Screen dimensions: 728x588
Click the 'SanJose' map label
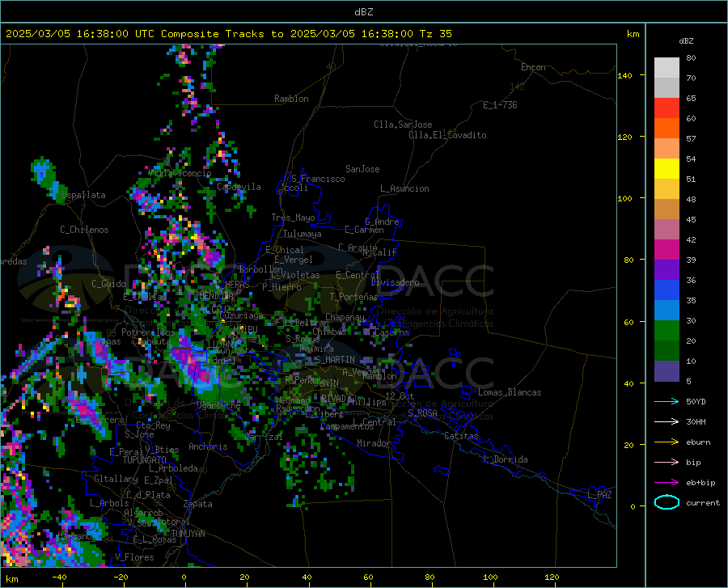click(362, 169)
